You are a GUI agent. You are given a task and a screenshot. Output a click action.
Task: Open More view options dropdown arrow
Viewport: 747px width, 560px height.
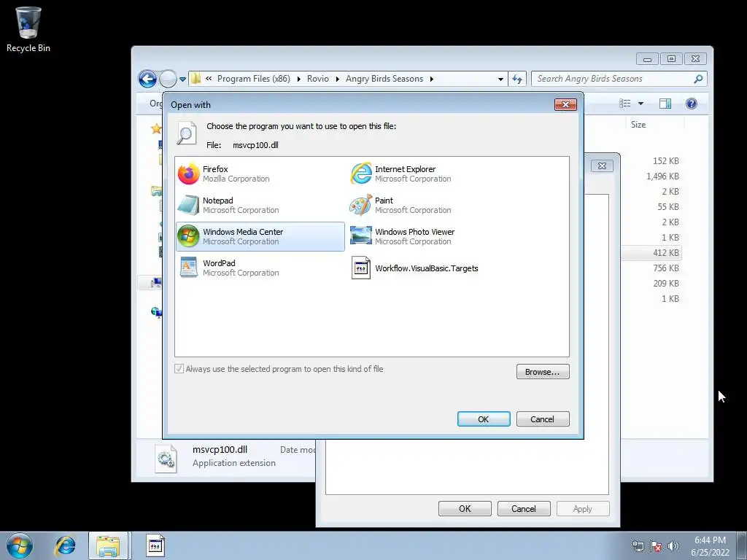(x=640, y=104)
